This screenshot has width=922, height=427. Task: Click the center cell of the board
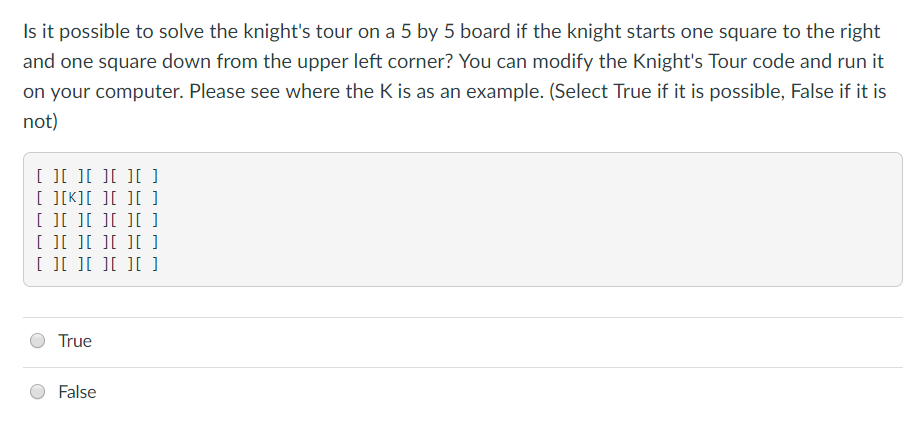97,220
